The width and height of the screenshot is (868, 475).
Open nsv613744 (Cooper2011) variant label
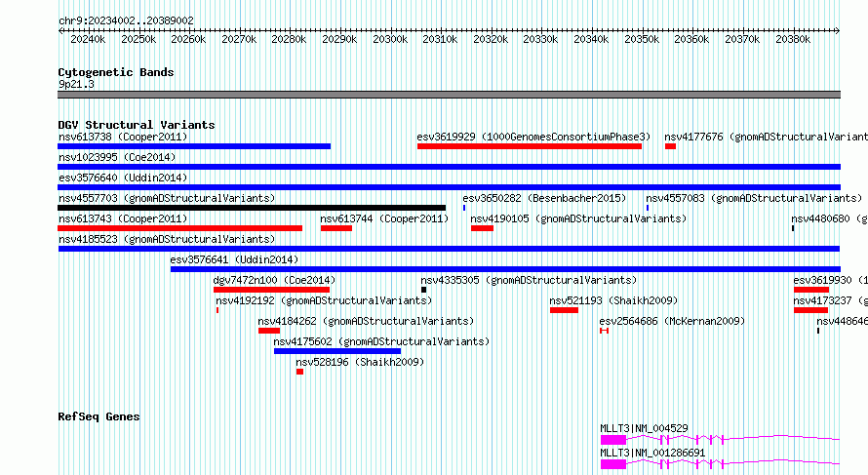[x=384, y=218]
